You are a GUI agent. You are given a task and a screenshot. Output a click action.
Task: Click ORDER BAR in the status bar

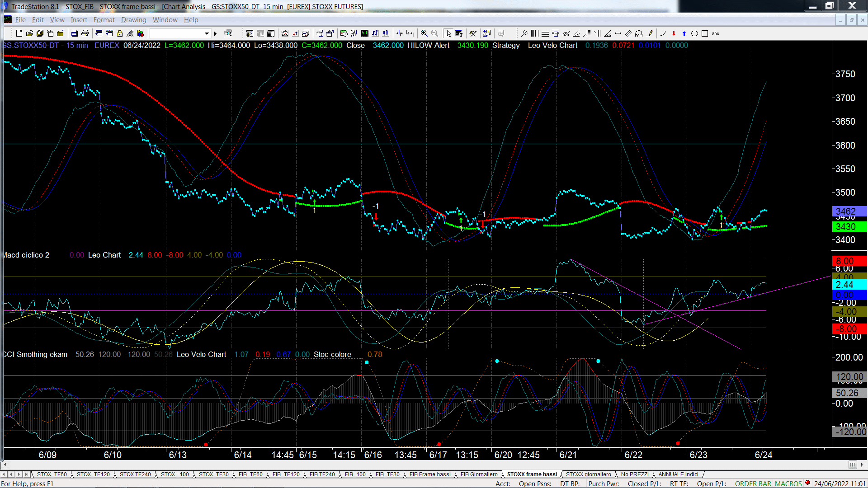point(753,484)
